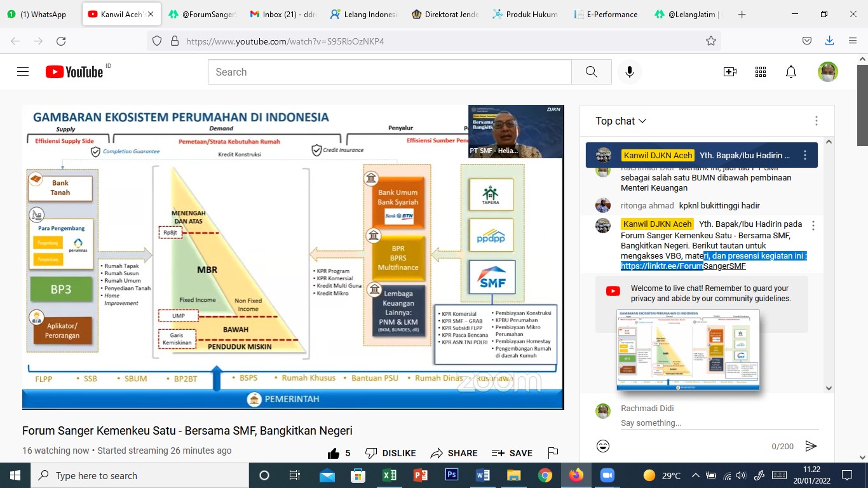This screenshot has width=868, height=488.
Task: Open emoji picker in live chat
Action: (603, 446)
